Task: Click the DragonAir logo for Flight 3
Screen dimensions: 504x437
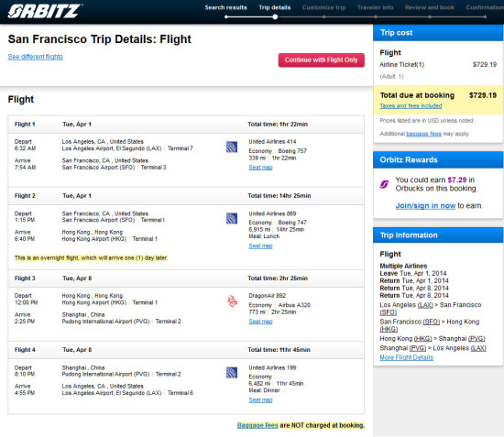Action: [232, 300]
